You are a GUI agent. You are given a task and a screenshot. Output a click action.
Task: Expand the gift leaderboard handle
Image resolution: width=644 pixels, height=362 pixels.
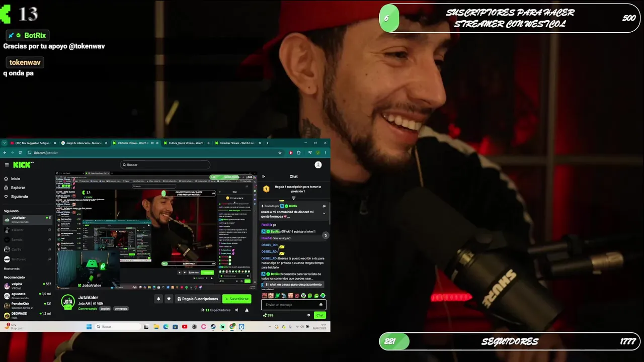coord(293,198)
